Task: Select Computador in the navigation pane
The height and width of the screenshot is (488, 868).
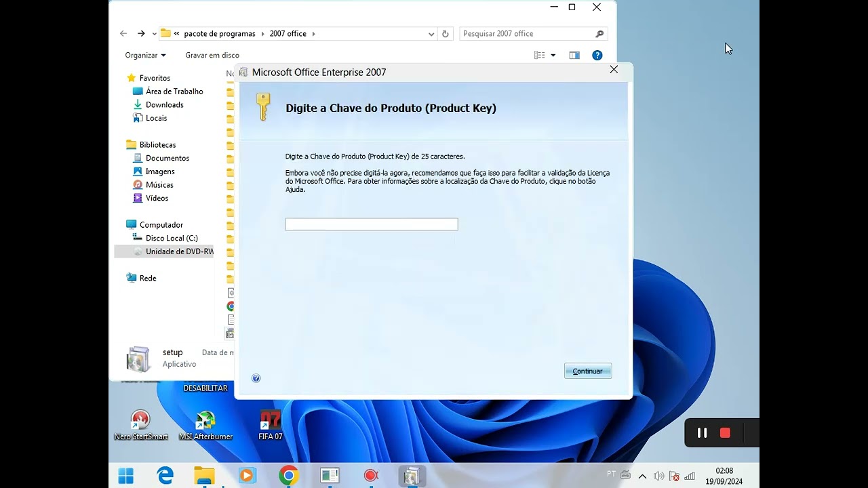Action: [161, 224]
